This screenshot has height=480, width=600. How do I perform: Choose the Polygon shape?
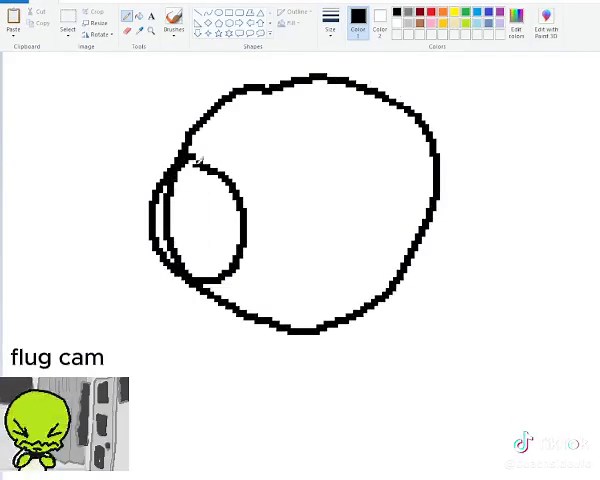tap(250, 13)
